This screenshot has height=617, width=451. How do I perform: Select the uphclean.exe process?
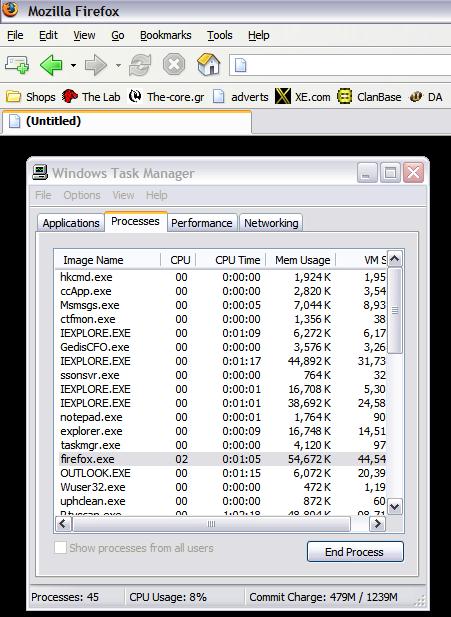click(x=93, y=501)
